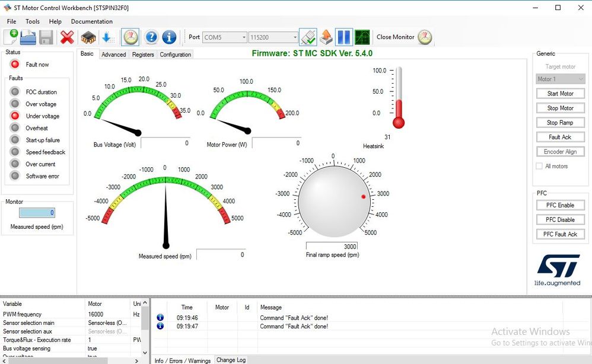Switch to the Configuration tab
The width and height of the screenshot is (592, 364).
(176, 55)
